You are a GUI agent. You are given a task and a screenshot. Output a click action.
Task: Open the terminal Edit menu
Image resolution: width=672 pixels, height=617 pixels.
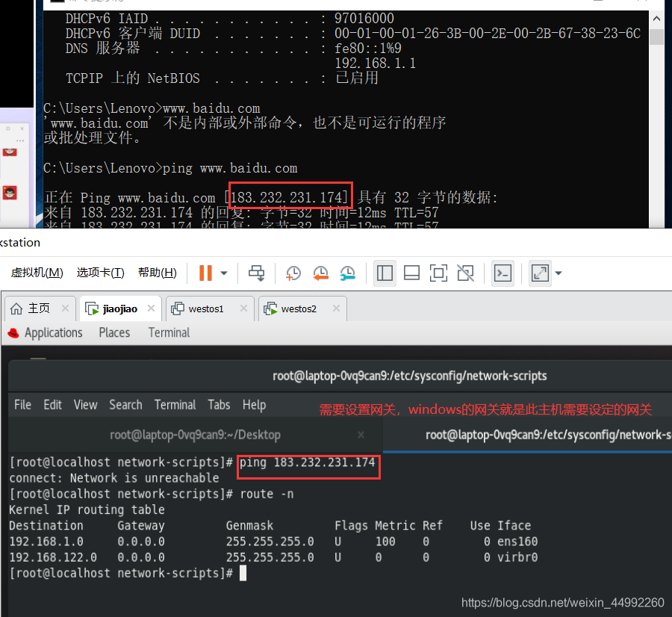53,405
